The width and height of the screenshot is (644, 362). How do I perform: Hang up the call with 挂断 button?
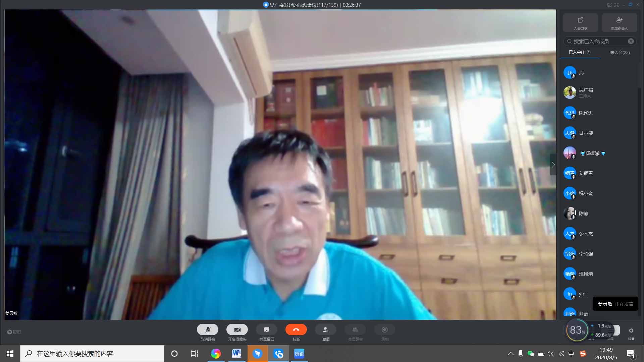pyautogui.click(x=296, y=330)
